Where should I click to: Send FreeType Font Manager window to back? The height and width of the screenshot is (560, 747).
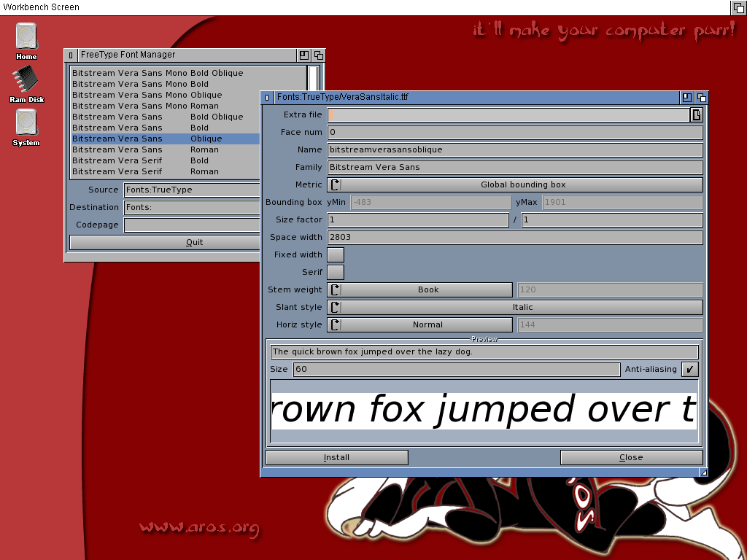pyautogui.click(x=318, y=55)
